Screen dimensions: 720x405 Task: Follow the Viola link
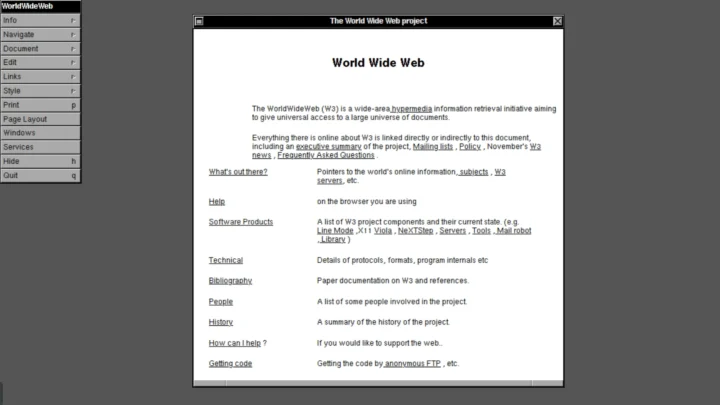tap(383, 231)
